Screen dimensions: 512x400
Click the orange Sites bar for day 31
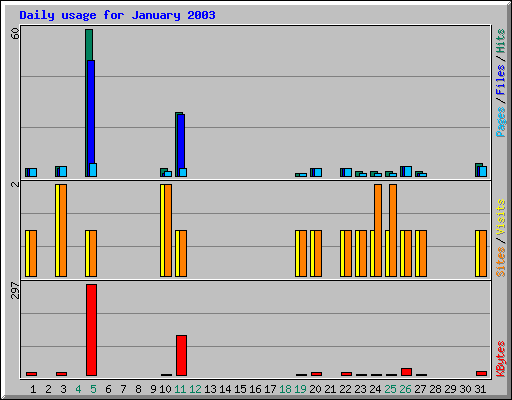[x=483, y=253]
